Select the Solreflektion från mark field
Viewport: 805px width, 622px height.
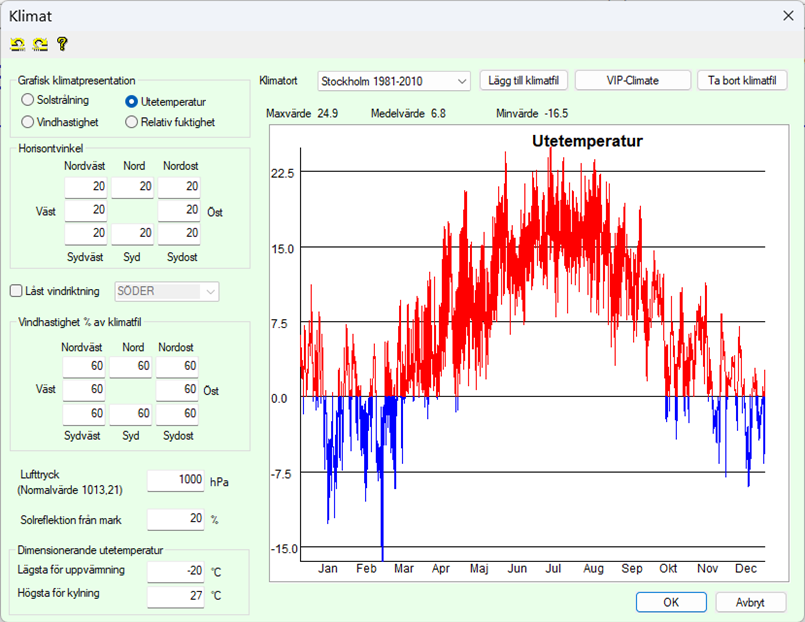[x=175, y=520]
